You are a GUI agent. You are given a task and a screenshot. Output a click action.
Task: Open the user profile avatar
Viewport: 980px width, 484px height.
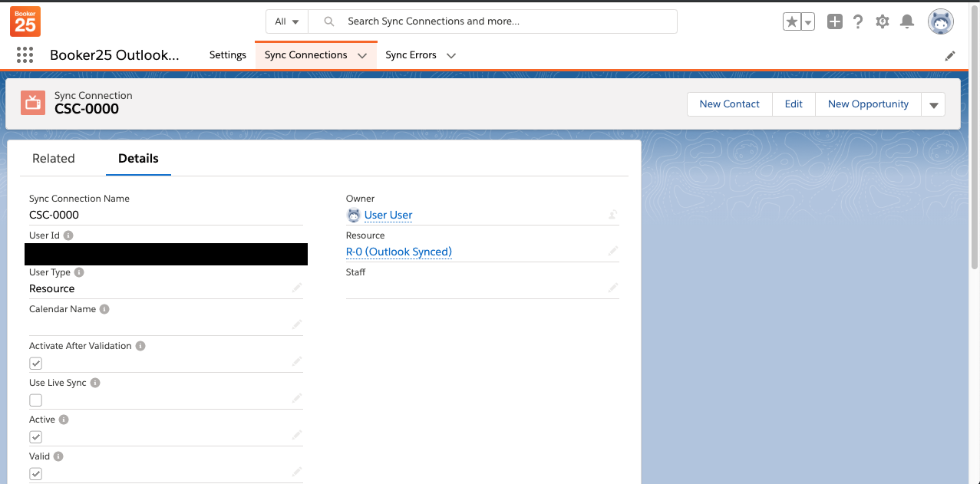[940, 22]
